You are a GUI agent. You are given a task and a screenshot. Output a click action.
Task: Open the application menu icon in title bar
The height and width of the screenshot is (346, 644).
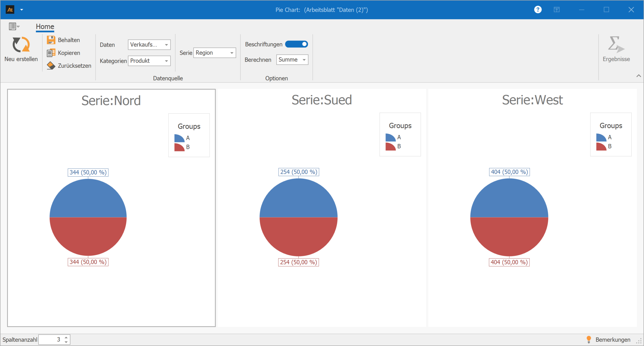pos(10,10)
